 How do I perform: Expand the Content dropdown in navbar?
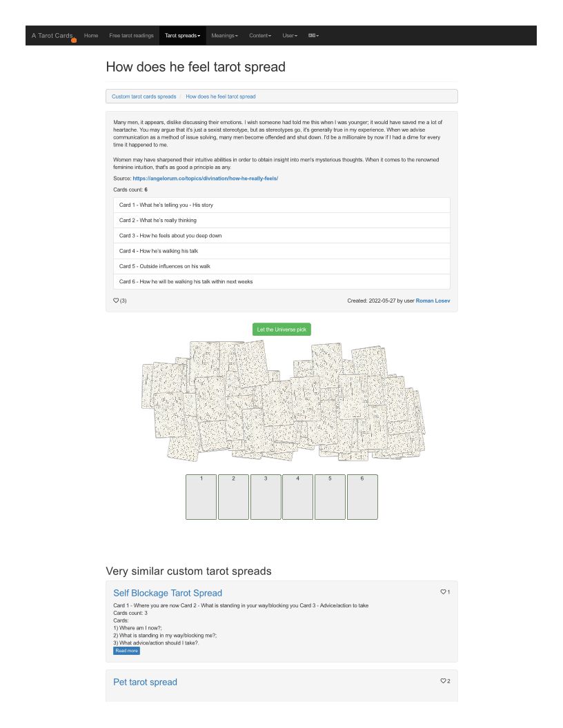(260, 35)
